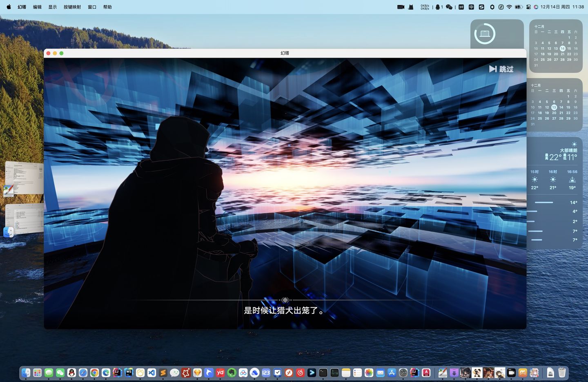The width and height of the screenshot is (588, 382).
Task: Launch QQ penguin from the Dock
Action: tap(71, 373)
